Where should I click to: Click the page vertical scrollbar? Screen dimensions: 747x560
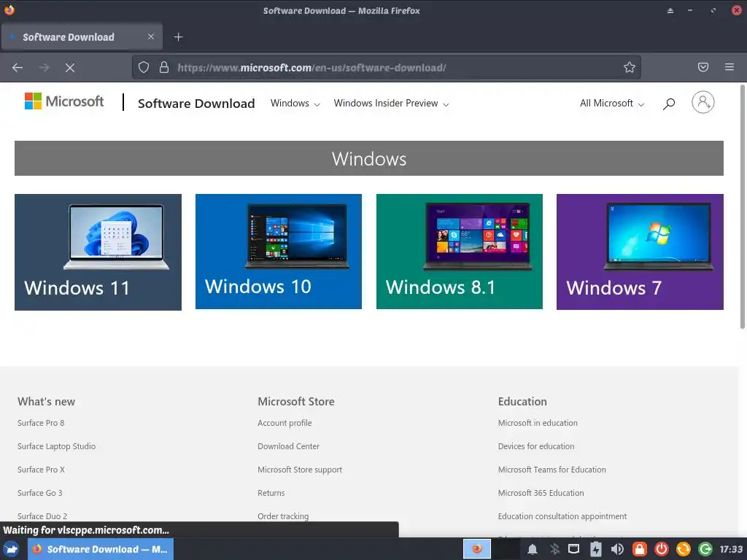[742, 206]
